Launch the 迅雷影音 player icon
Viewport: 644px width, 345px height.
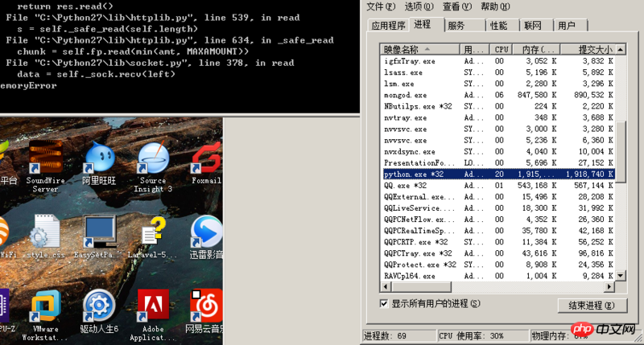(206, 236)
